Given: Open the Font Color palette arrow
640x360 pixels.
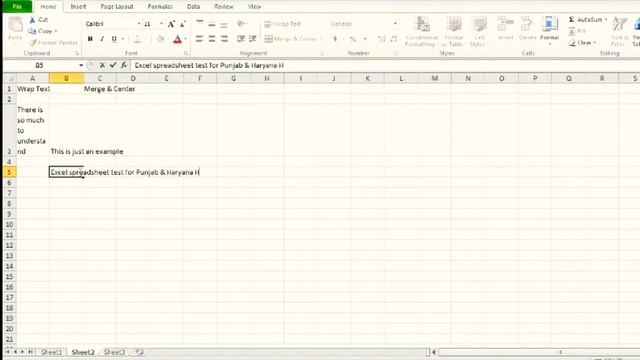Looking at the screenshot, I should click(186, 39).
